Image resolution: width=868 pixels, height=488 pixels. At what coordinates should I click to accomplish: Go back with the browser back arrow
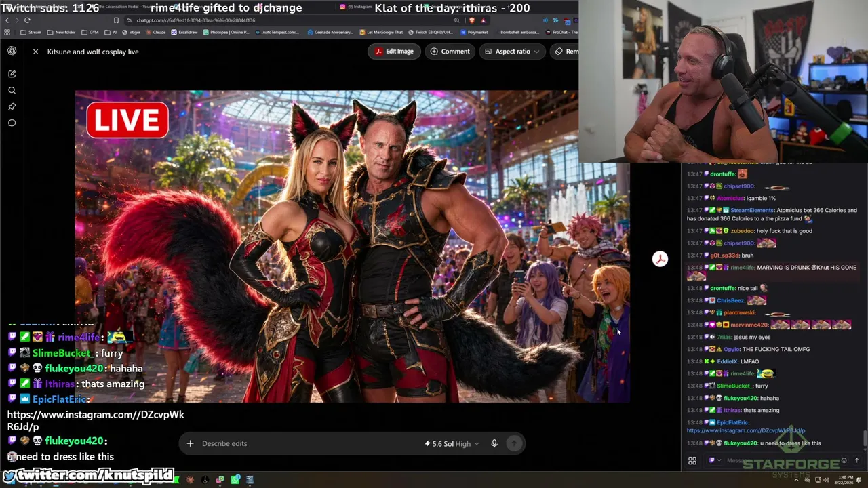pos(7,20)
